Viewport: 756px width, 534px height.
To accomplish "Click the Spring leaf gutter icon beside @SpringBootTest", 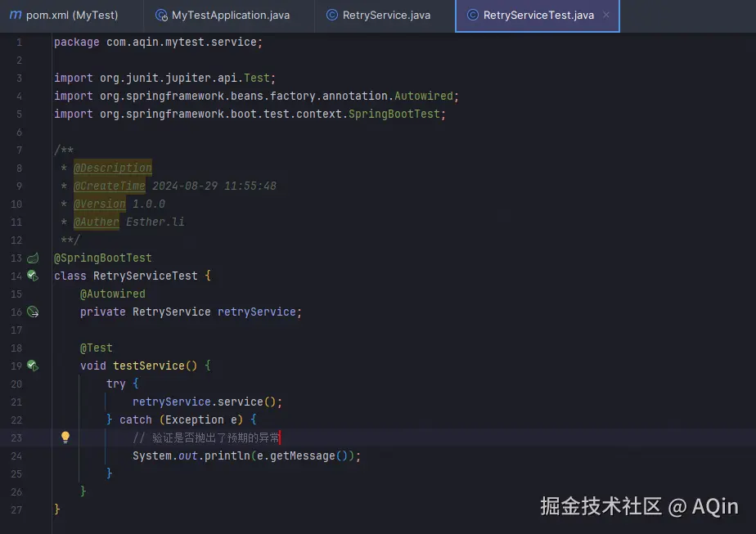I will (x=33, y=258).
